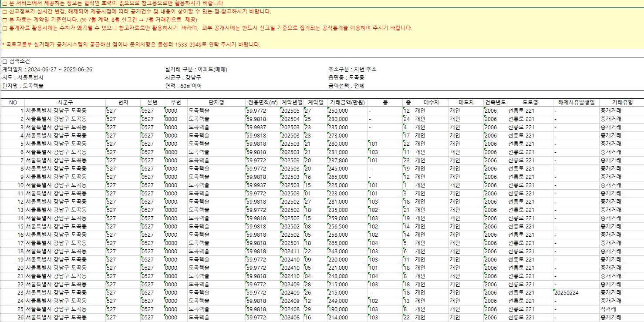Viewport: 644px width, 322px height.
Task: Select the '매수자' column header
Action: pos(431,103)
